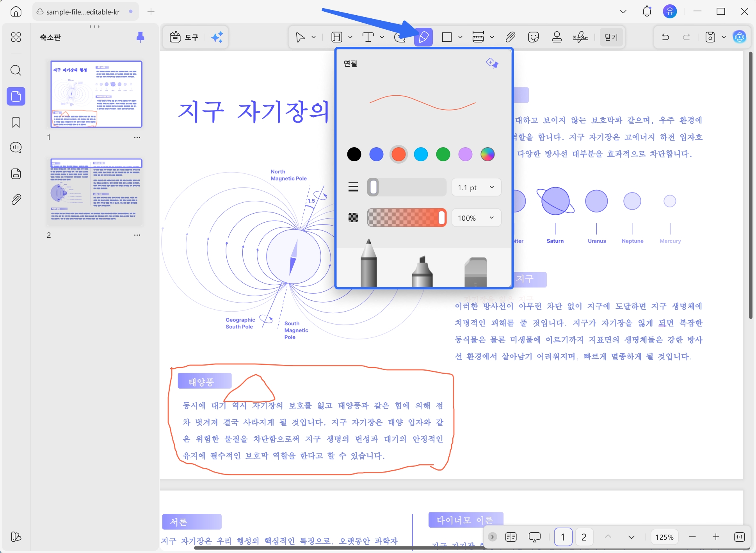756x553 pixels.
Task: Expand the select tool dropdown arrow
Action: coord(313,37)
